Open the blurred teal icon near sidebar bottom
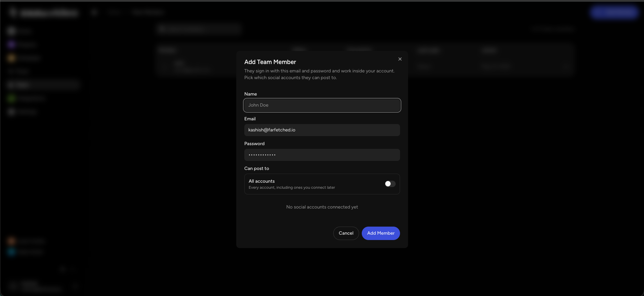The width and height of the screenshot is (644, 296). (11, 252)
